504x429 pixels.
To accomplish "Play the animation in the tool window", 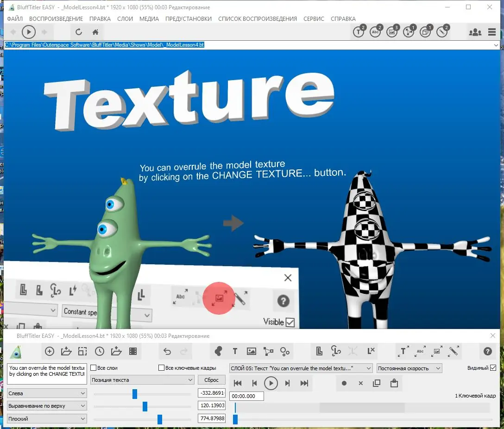I will tap(271, 383).
